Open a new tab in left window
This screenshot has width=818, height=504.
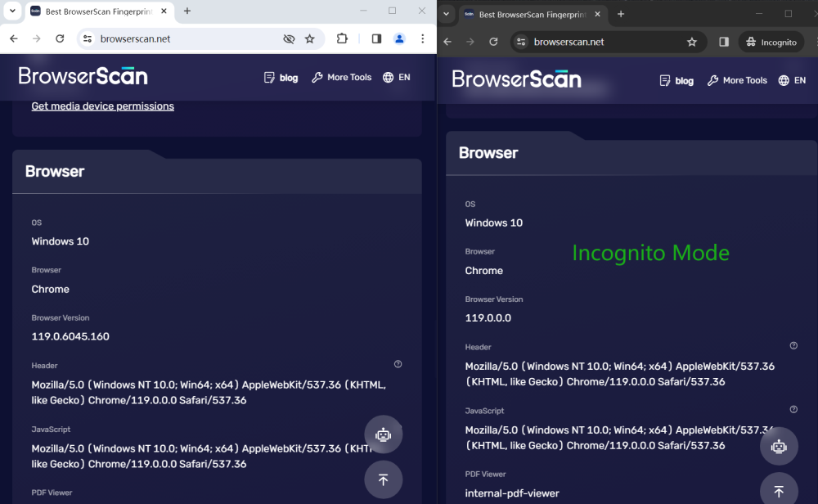point(187,11)
